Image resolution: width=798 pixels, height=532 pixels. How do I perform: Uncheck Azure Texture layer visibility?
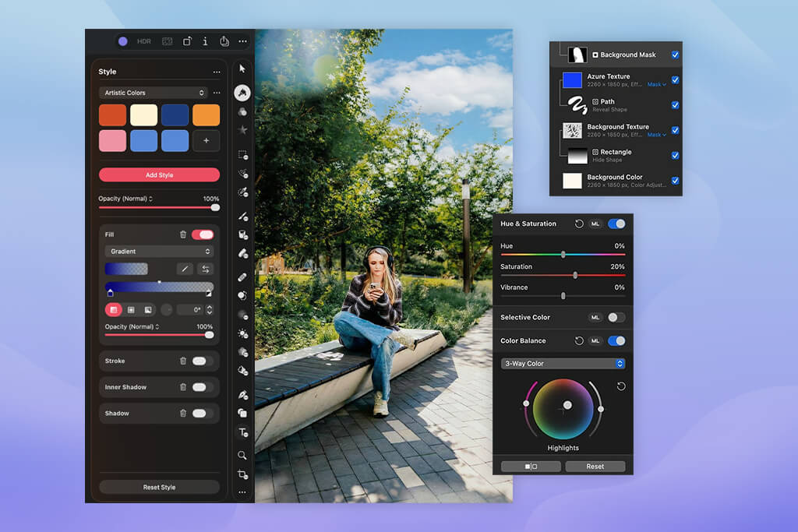pos(675,80)
